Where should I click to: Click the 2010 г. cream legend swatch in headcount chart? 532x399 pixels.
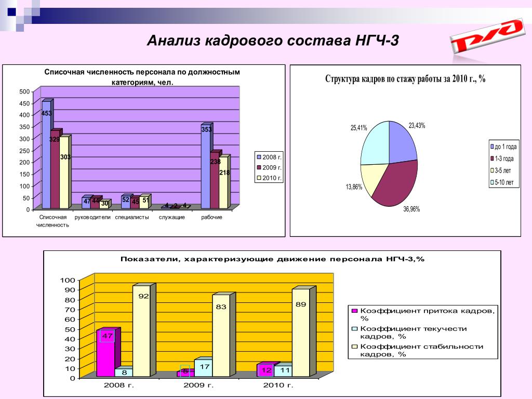coord(259,178)
